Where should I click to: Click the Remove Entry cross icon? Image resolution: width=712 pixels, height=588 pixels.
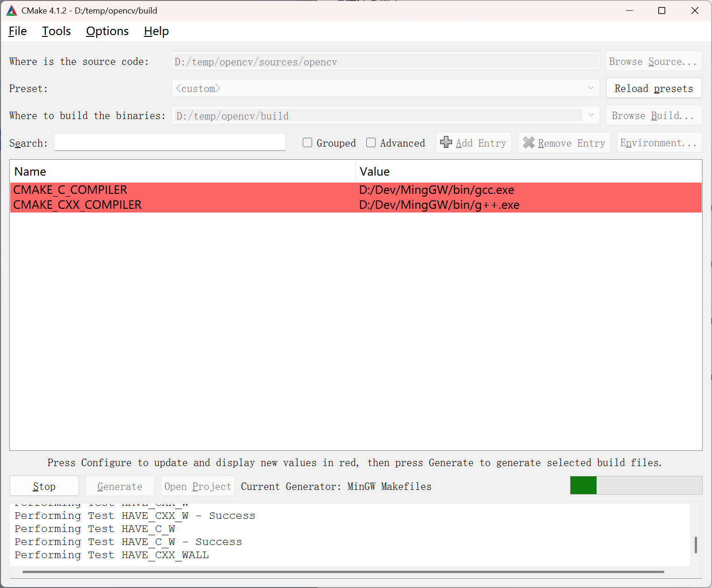pos(528,142)
